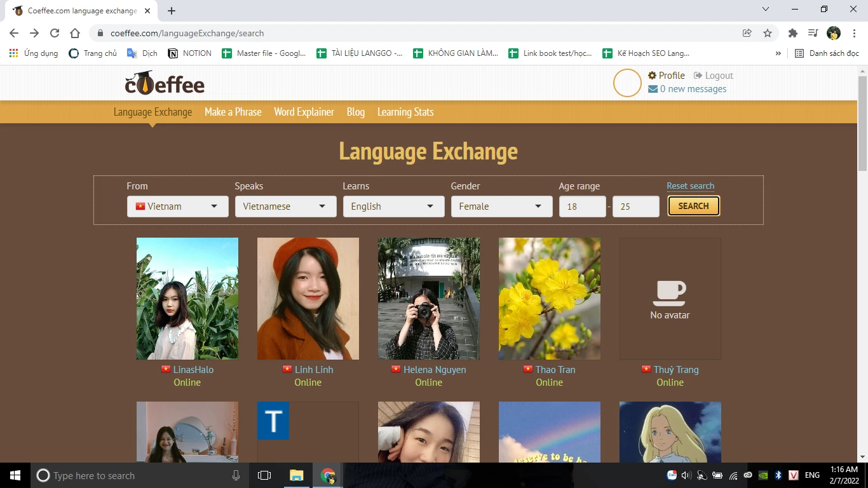This screenshot has height=488, width=868.
Task: Click the browser address bar URL
Action: pyautogui.click(x=187, y=33)
